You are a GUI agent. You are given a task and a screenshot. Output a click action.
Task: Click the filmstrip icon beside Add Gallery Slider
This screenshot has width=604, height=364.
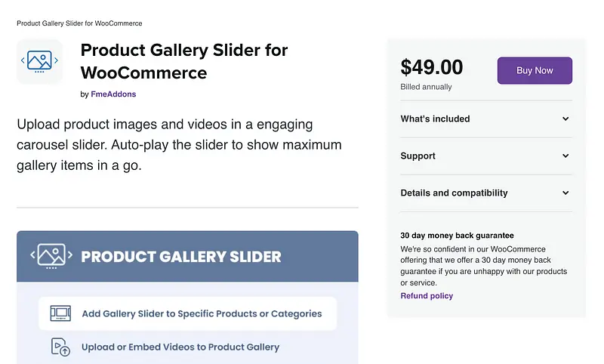(60, 313)
